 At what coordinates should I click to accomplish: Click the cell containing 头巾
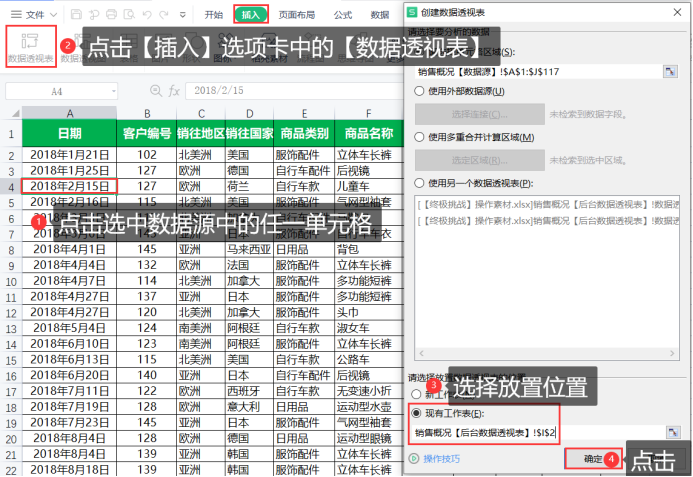(x=369, y=312)
